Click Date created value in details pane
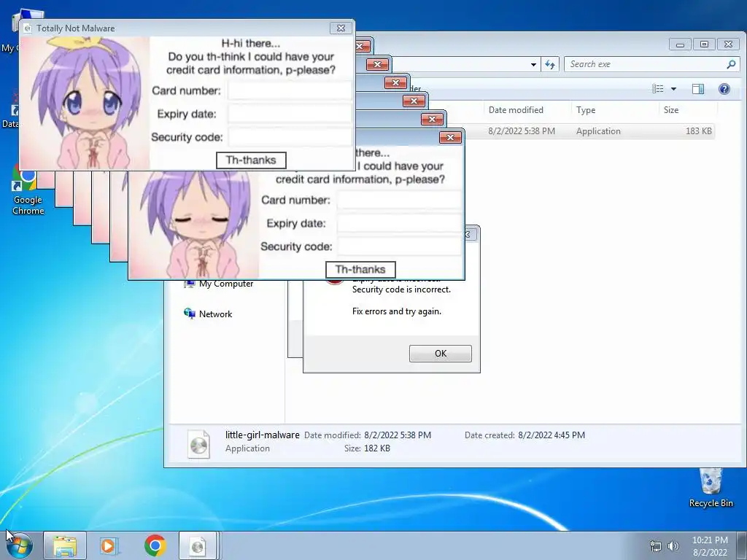 point(551,435)
